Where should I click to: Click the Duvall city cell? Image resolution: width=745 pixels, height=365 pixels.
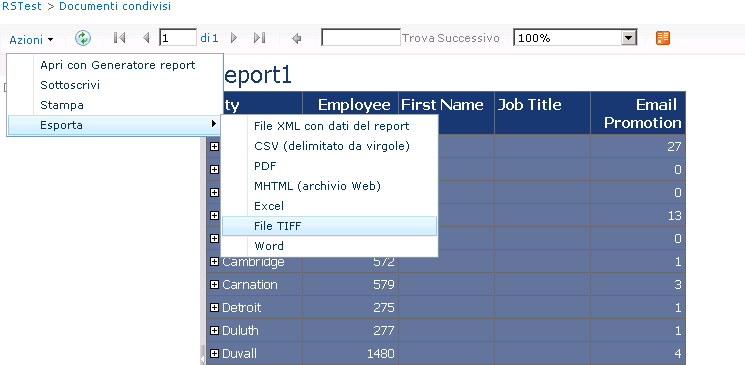tap(239, 353)
